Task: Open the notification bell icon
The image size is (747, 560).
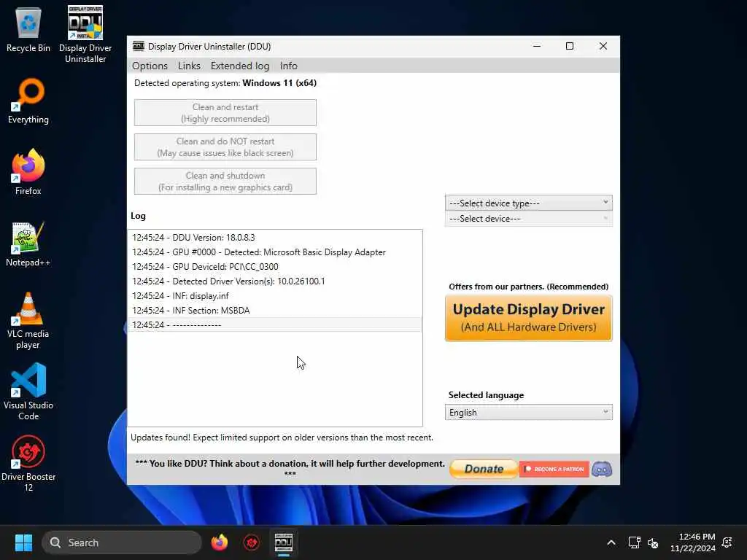Action: tap(727, 542)
